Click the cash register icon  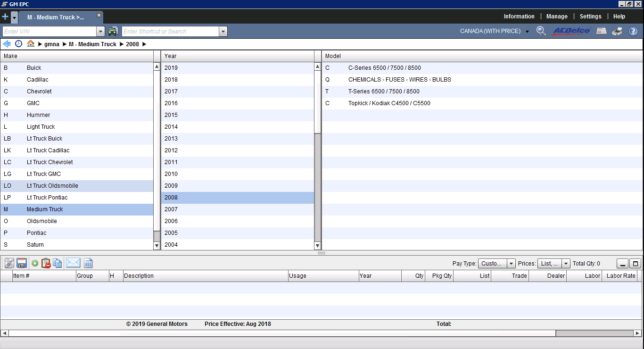601,31
